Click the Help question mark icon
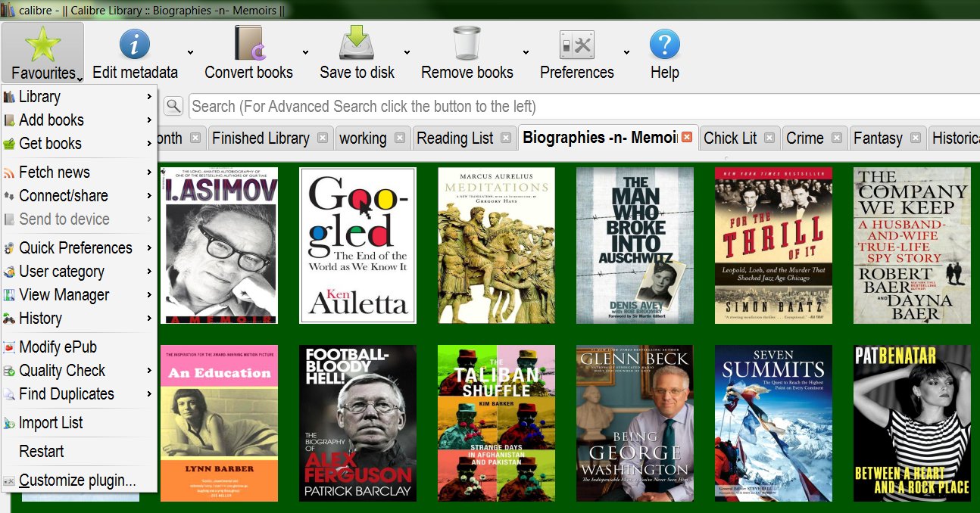Image resolution: width=980 pixels, height=513 pixels. click(665, 45)
